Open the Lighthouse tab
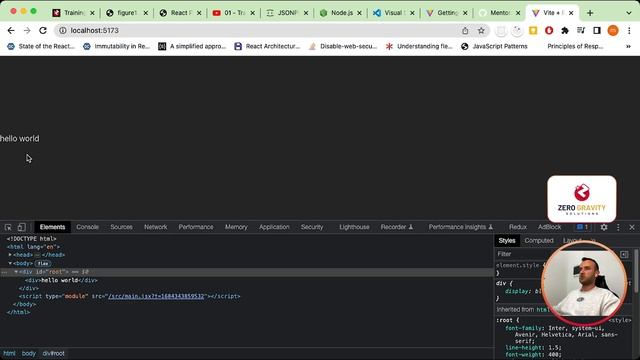The image size is (640, 360). pyautogui.click(x=354, y=227)
